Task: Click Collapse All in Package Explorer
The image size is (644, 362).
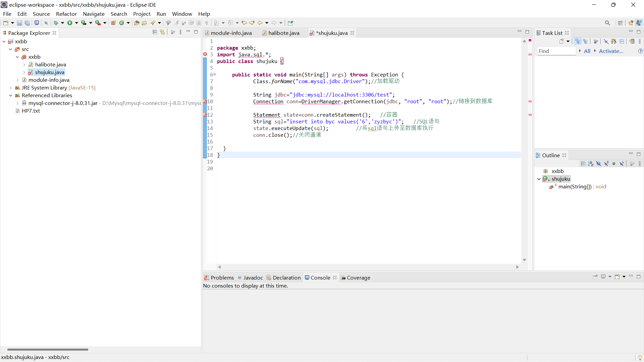Action: 155,32
